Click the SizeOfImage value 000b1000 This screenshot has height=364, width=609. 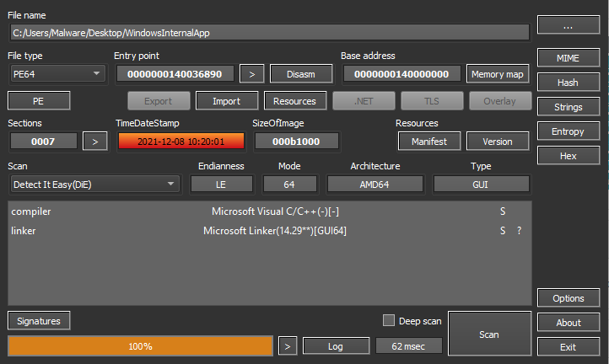click(x=296, y=142)
